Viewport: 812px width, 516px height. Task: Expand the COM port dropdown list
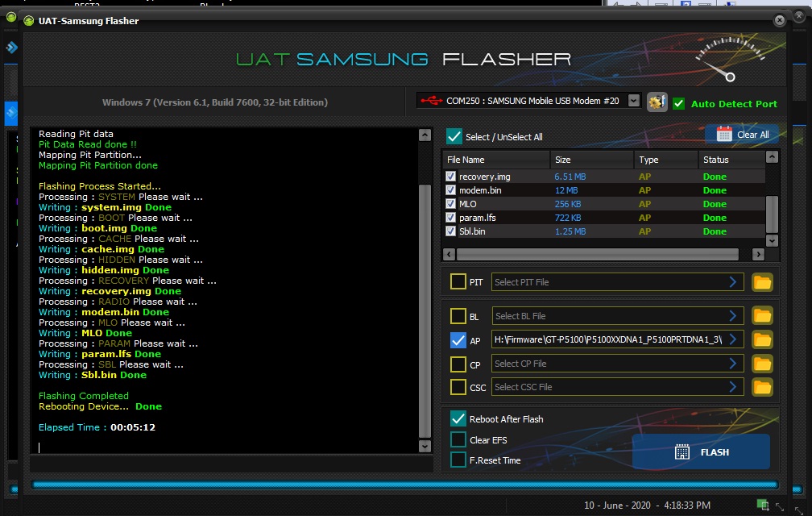[x=633, y=101]
